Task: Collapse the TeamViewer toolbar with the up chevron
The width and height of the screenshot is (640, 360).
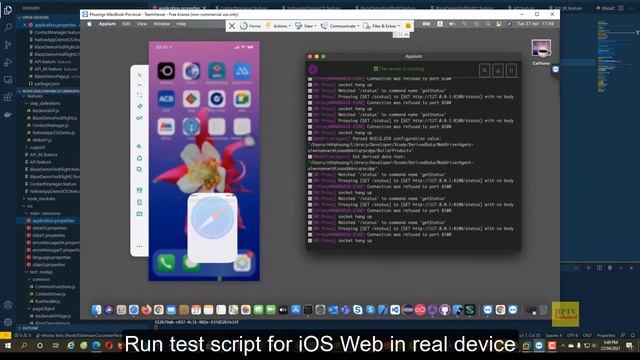Action: [407, 35]
